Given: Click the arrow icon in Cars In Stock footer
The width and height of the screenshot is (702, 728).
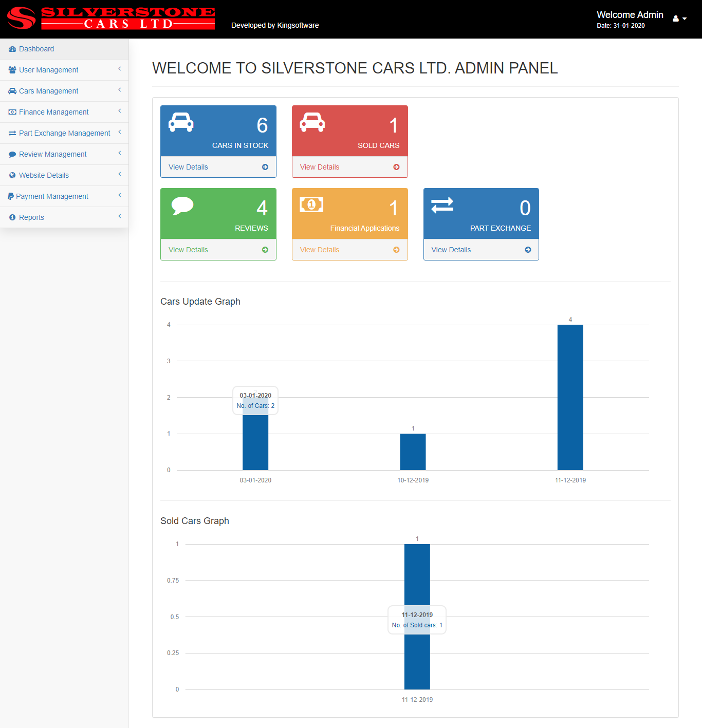Looking at the screenshot, I should coord(265,167).
